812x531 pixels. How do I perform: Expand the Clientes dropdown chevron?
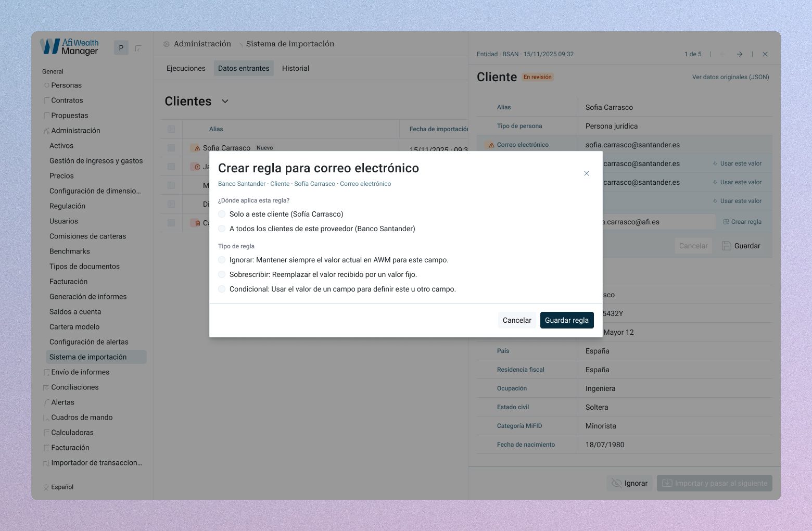pyautogui.click(x=225, y=102)
